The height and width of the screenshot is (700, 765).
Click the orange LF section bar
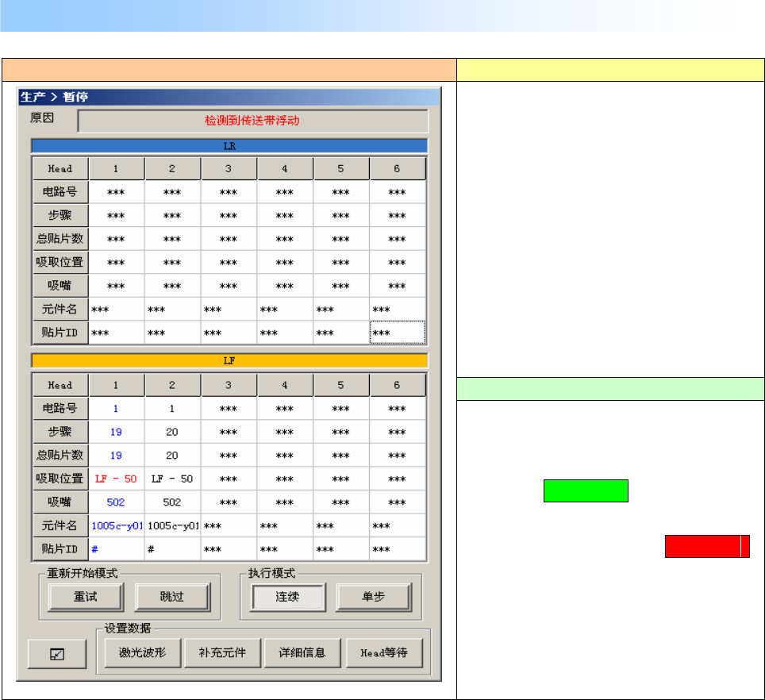tap(229, 360)
